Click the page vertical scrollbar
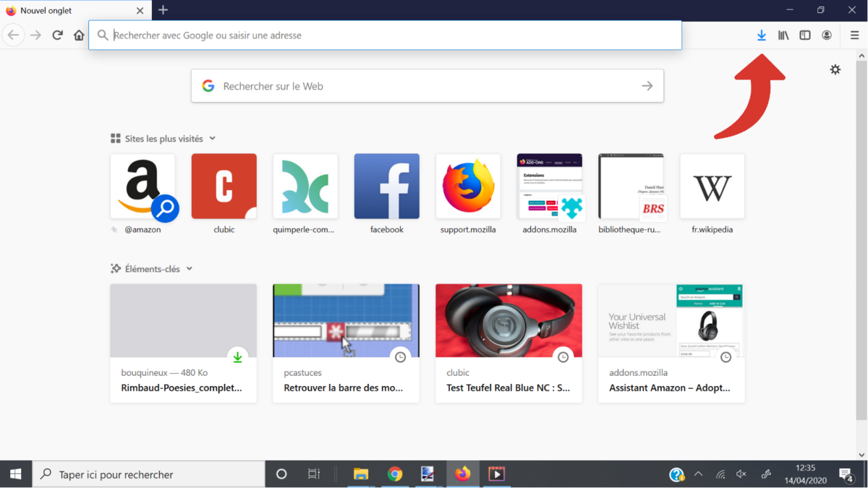 [x=861, y=241]
